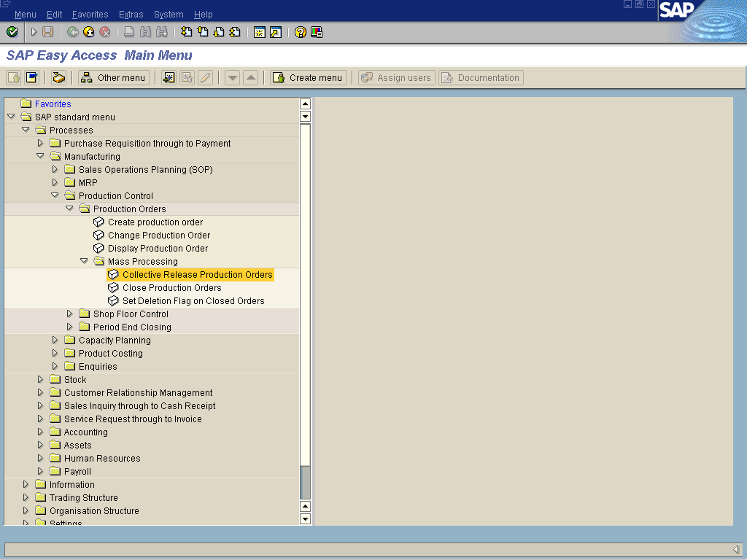
Task: Open the command field arrow in toolbar
Action: click(34, 32)
